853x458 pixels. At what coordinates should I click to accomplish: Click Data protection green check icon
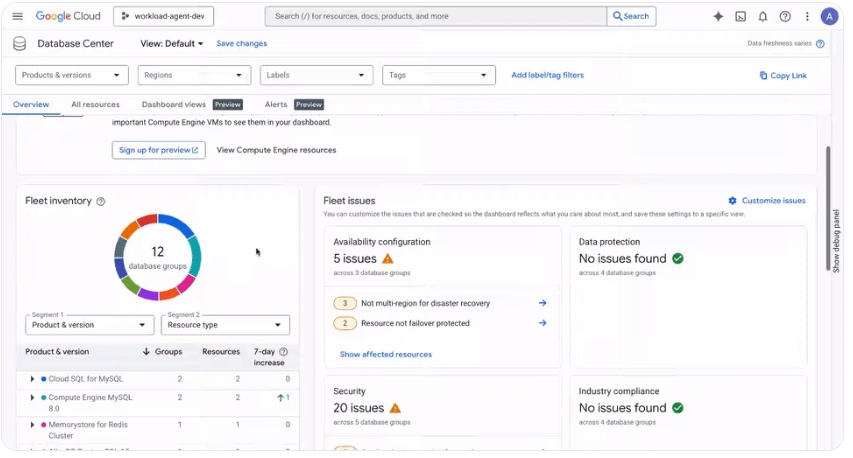click(678, 258)
